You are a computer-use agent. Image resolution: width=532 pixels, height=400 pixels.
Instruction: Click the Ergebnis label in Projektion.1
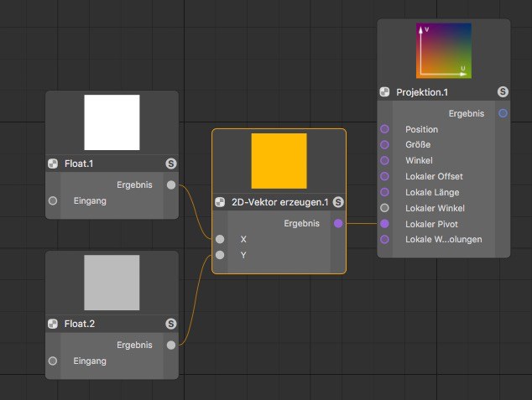click(467, 113)
